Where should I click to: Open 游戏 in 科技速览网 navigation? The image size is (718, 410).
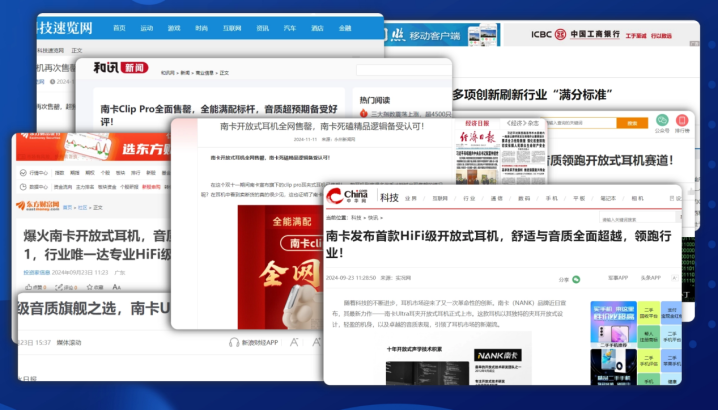[x=174, y=28]
